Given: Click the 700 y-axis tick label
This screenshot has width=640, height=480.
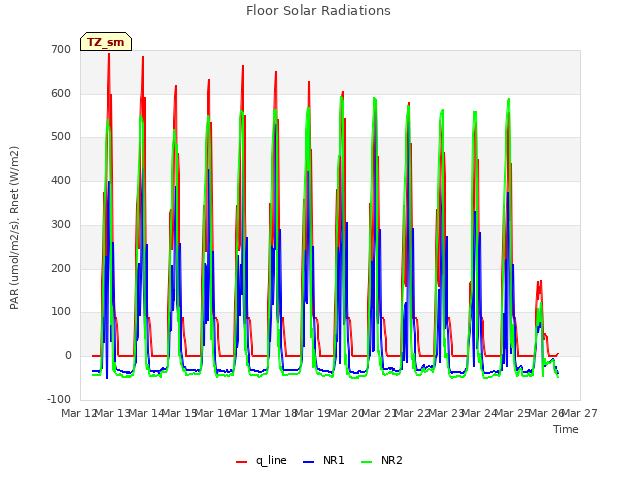Looking at the screenshot, I should coord(61,49).
